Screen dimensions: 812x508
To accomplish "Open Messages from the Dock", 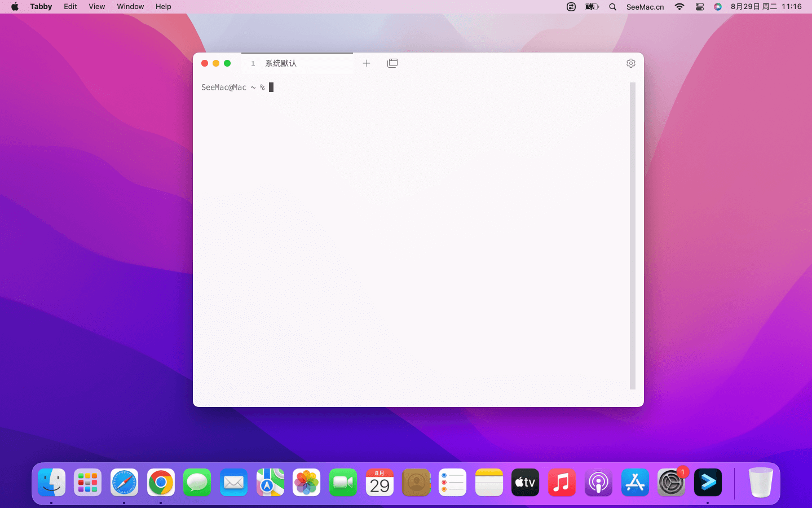I will [197, 483].
